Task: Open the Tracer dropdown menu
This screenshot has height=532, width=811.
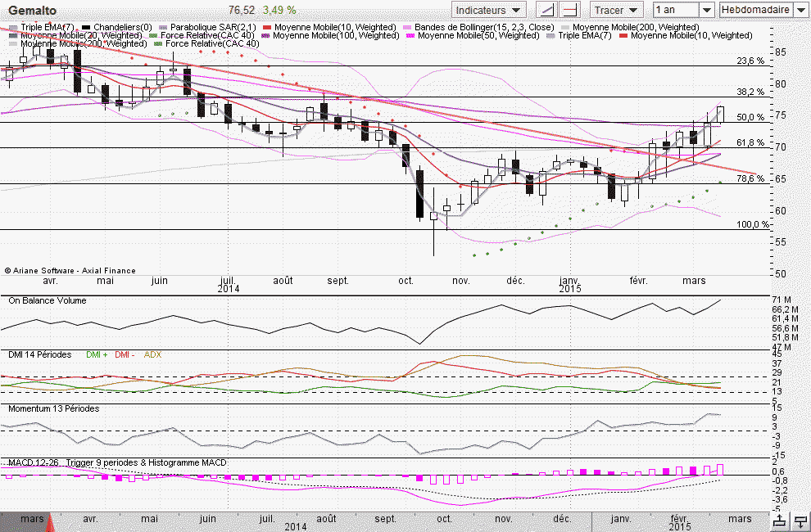Action: point(616,10)
